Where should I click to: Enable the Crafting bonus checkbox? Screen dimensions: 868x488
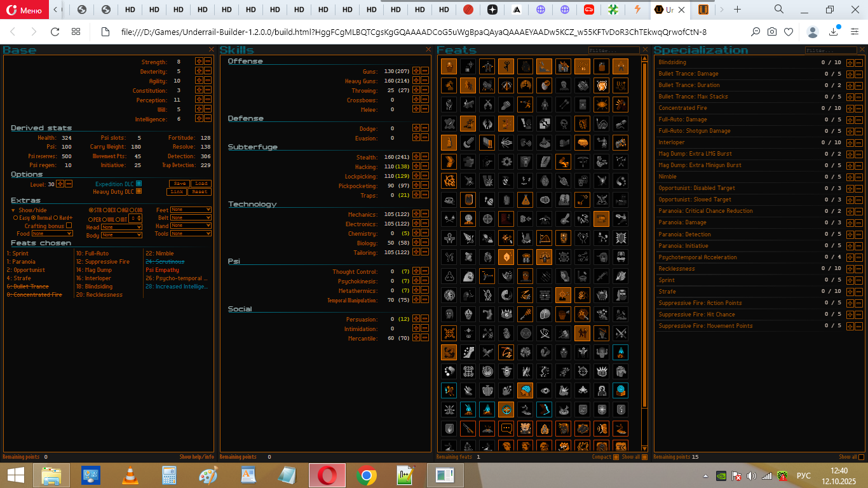(69, 226)
